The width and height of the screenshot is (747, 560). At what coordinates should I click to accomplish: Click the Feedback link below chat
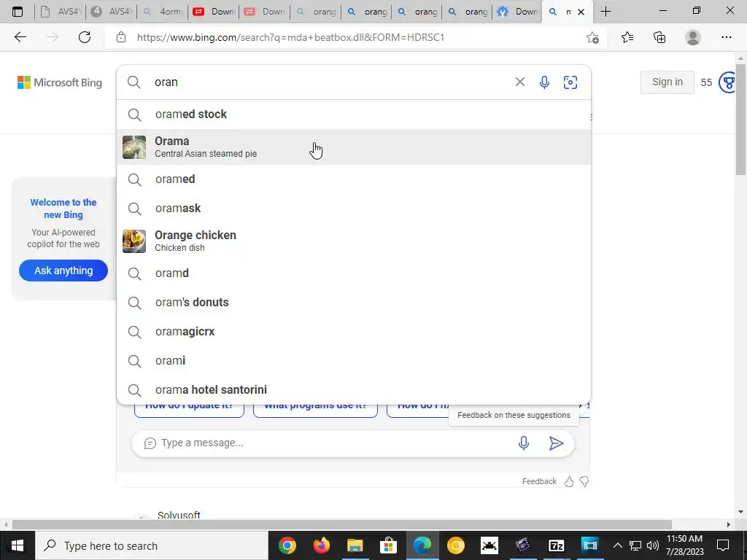(x=539, y=481)
